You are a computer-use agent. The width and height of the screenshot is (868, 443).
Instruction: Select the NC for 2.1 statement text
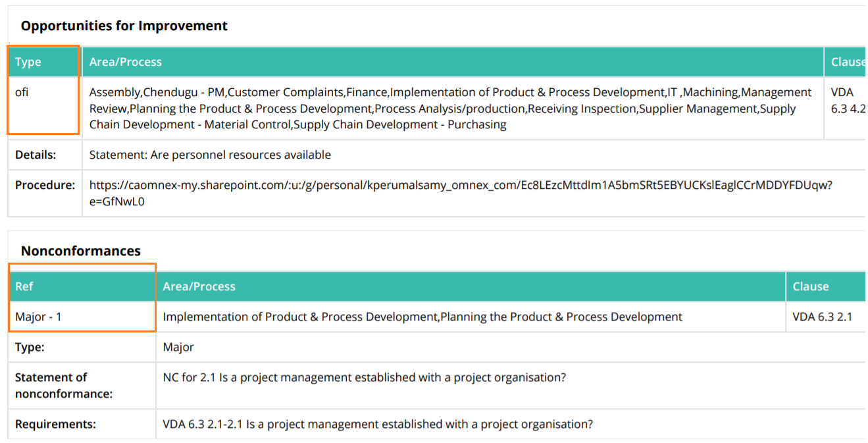coord(365,378)
